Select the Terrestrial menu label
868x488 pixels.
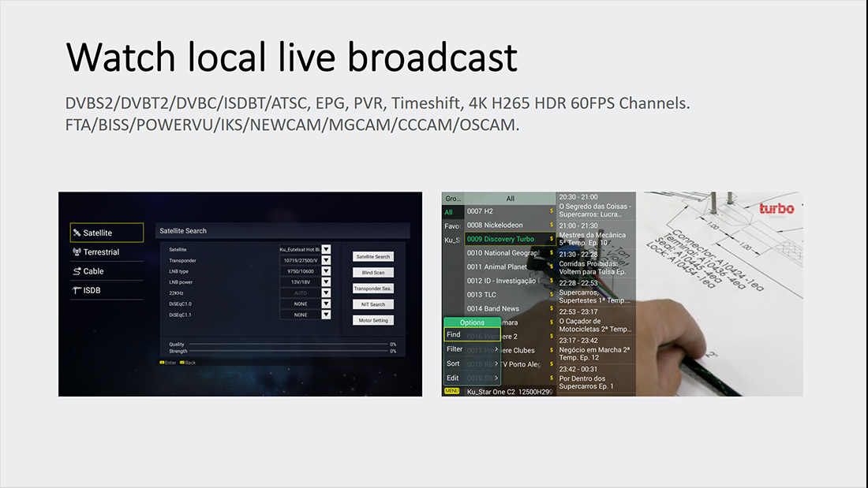tap(101, 251)
